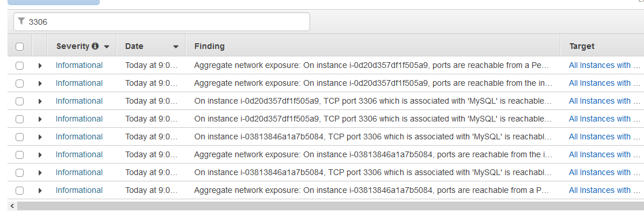644x220 pixels.
Task: Expand the fifth row finding details
Action: (40, 137)
